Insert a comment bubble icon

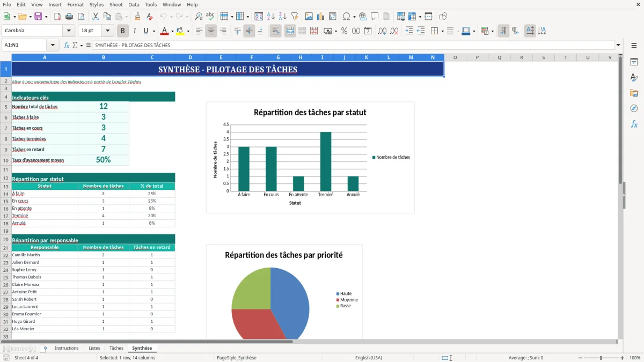tap(375, 17)
